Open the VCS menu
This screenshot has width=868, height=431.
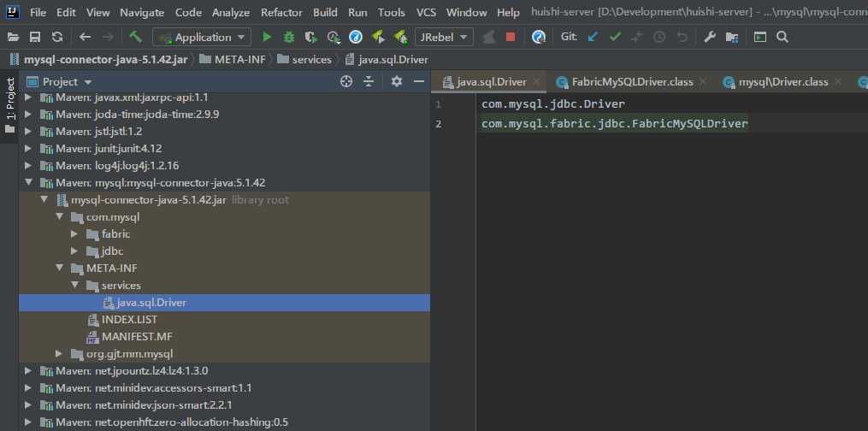tap(426, 12)
